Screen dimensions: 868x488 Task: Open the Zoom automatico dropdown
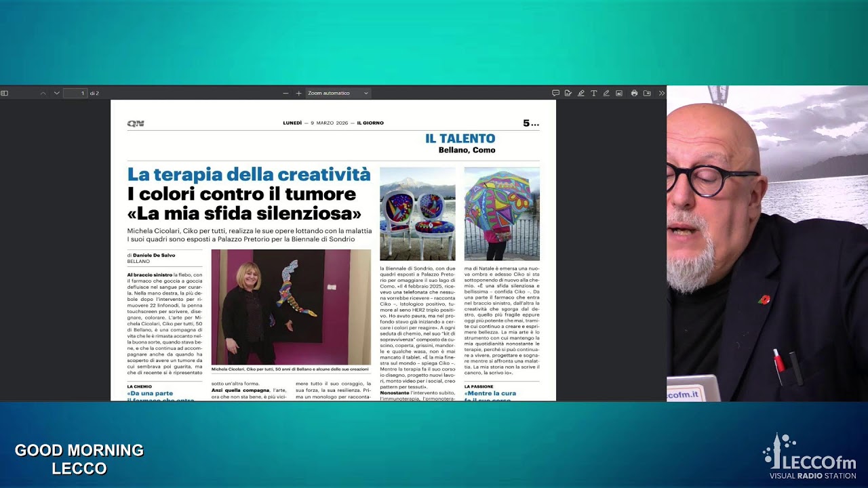(338, 93)
